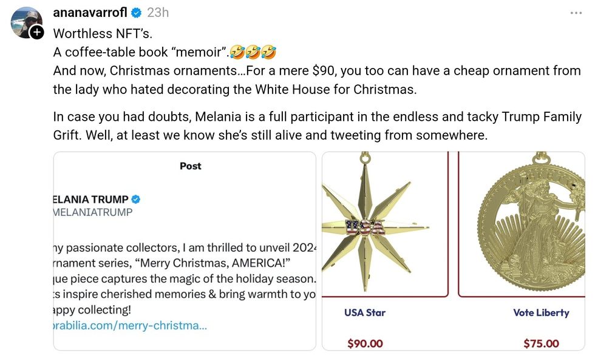This screenshot has width=595, height=364.
Task: Click the $75.00 price
Action: point(541,343)
